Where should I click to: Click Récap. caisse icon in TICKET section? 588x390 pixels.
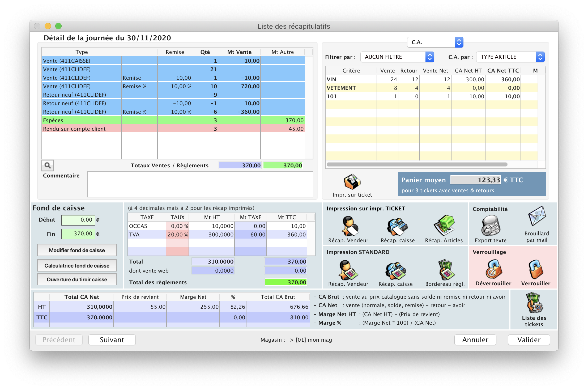click(x=397, y=227)
